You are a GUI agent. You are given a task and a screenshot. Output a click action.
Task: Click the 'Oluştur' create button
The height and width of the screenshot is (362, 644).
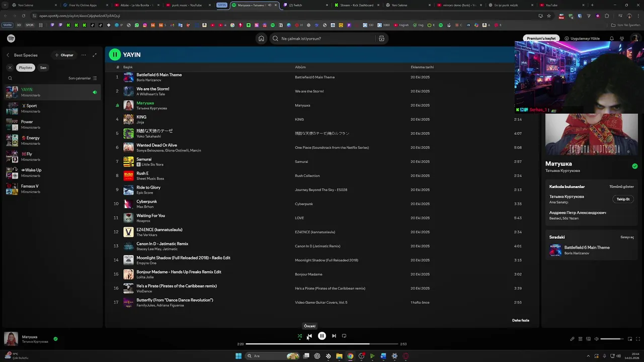[x=64, y=55]
